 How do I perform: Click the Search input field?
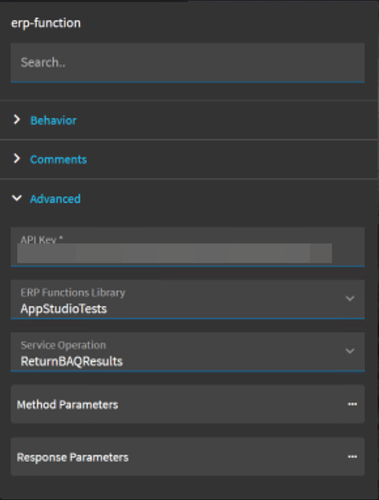click(x=187, y=62)
